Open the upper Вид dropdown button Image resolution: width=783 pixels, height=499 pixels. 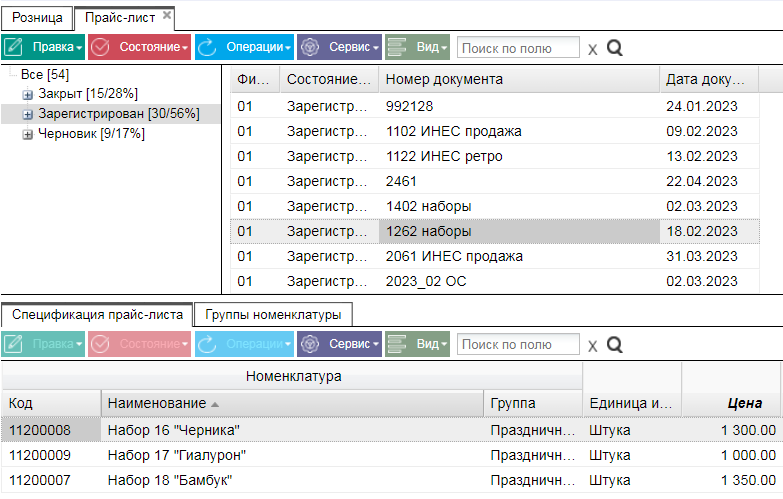click(x=417, y=47)
